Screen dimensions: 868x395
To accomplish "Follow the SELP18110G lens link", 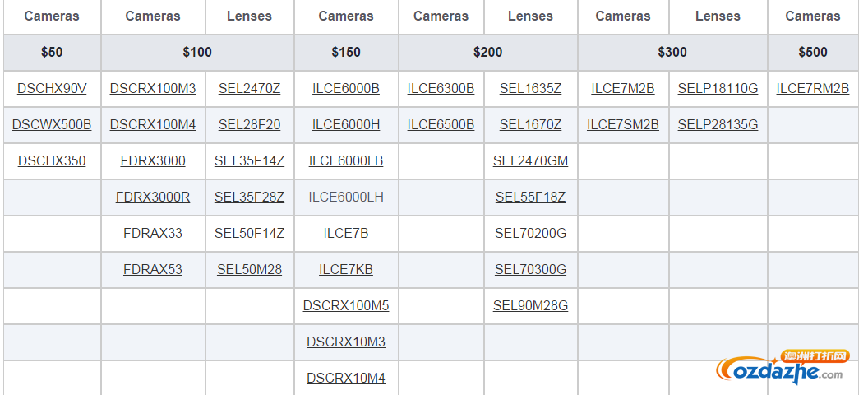I will pos(718,89).
